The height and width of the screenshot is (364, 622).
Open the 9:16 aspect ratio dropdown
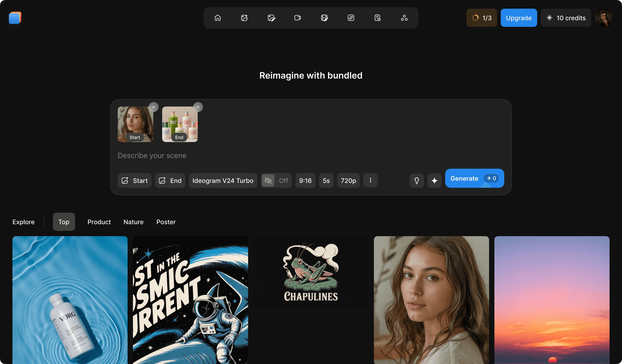305,181
